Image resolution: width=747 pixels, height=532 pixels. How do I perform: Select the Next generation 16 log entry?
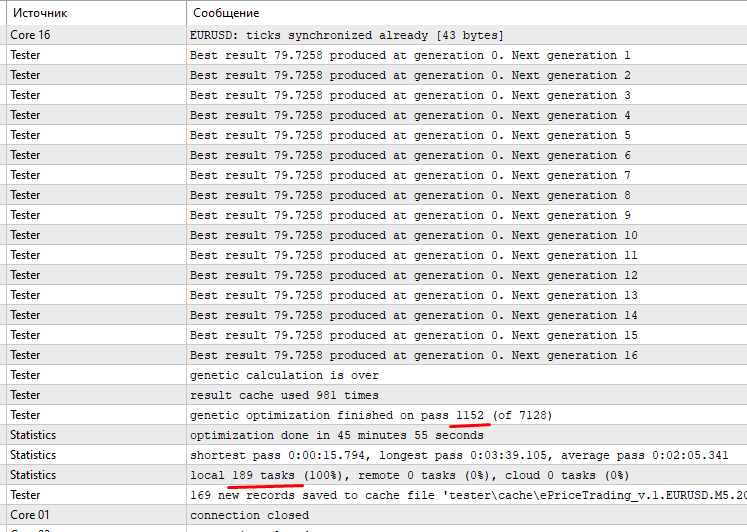[x=377, y=355]
